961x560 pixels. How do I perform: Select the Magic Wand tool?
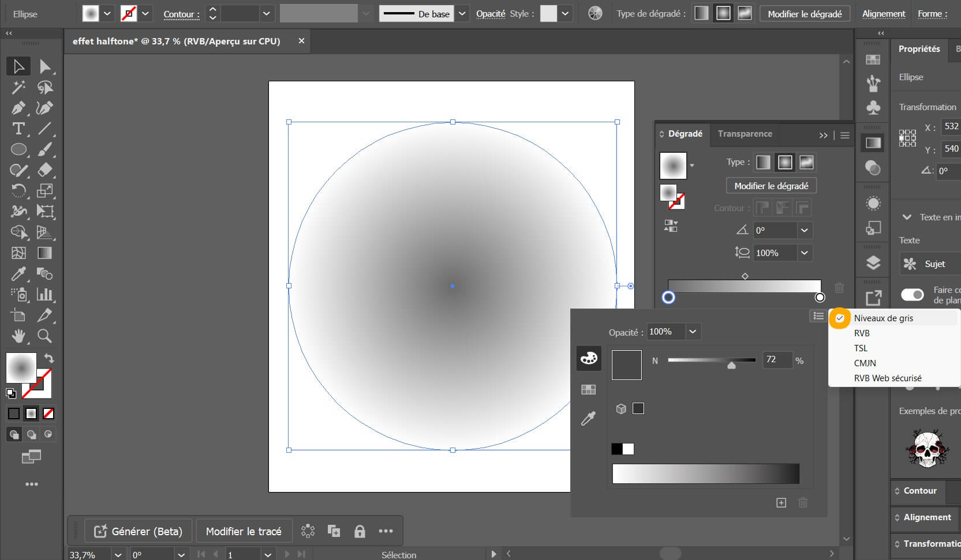coord(18,87)
